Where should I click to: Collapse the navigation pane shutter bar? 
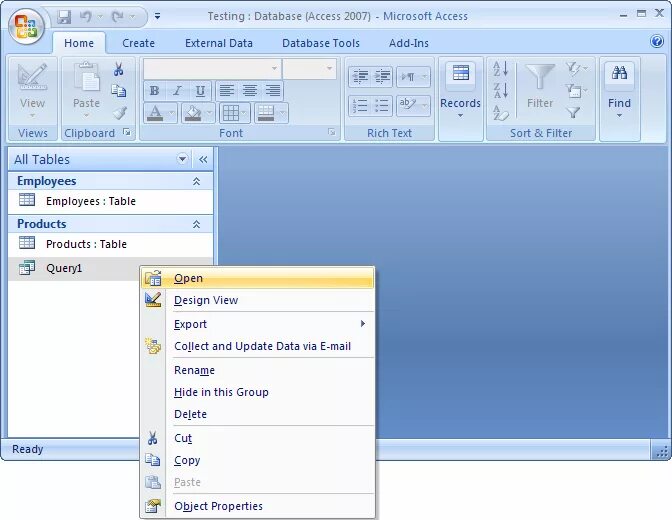(203, 159)
